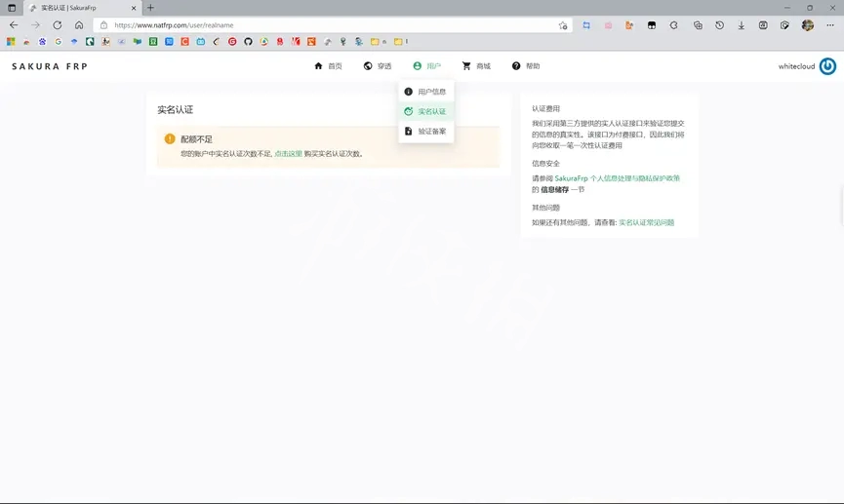Open the browser downloads icon
Viewport: 844px width, 504px height.
[x=742, y=25]
